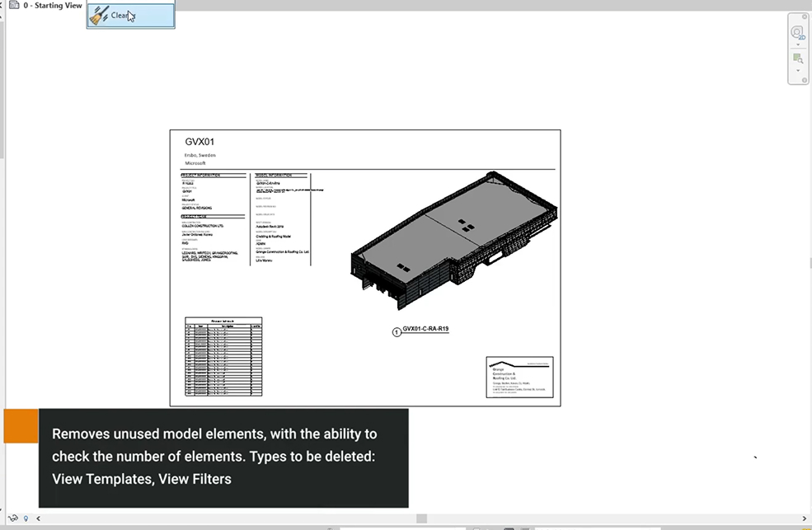Image resolution: width=812 pixels, height=530 pixels.
Task: Open the steering wheel options dropdown arrow
Action: tap(797, 45)
